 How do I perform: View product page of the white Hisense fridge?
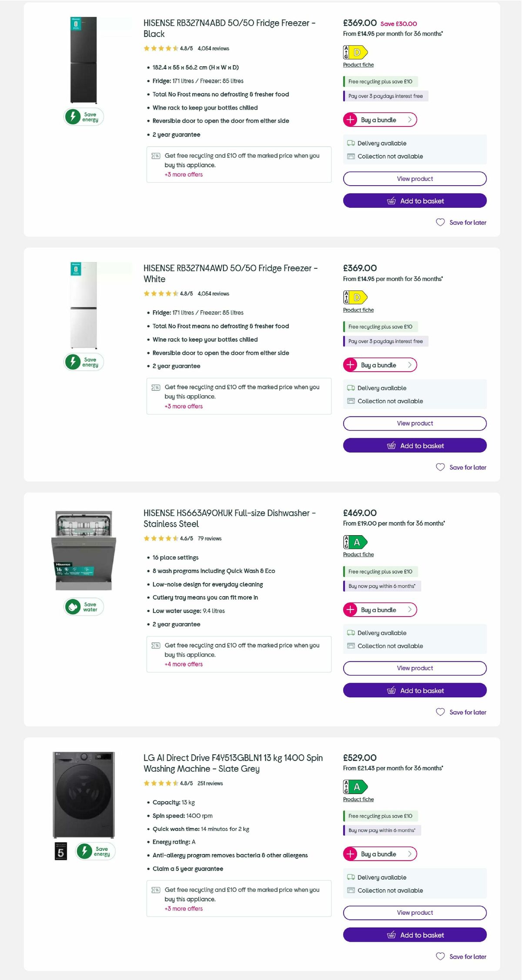415,423
